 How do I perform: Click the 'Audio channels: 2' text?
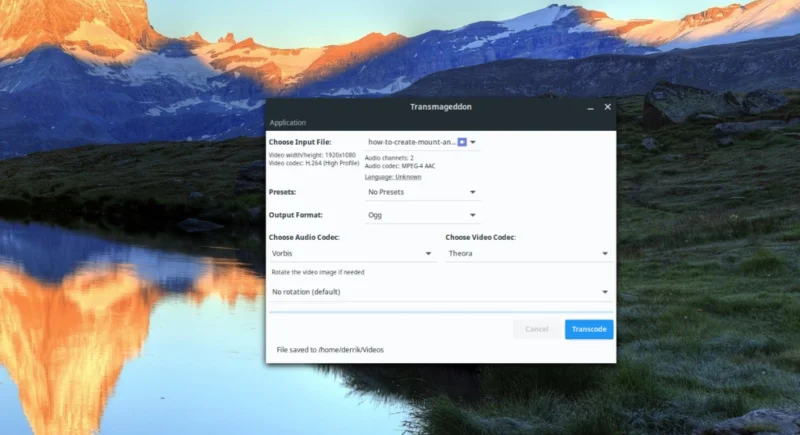click(x=389, y=158)
